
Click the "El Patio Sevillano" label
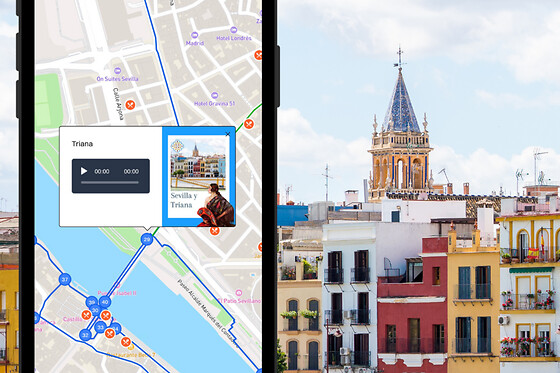239,301
